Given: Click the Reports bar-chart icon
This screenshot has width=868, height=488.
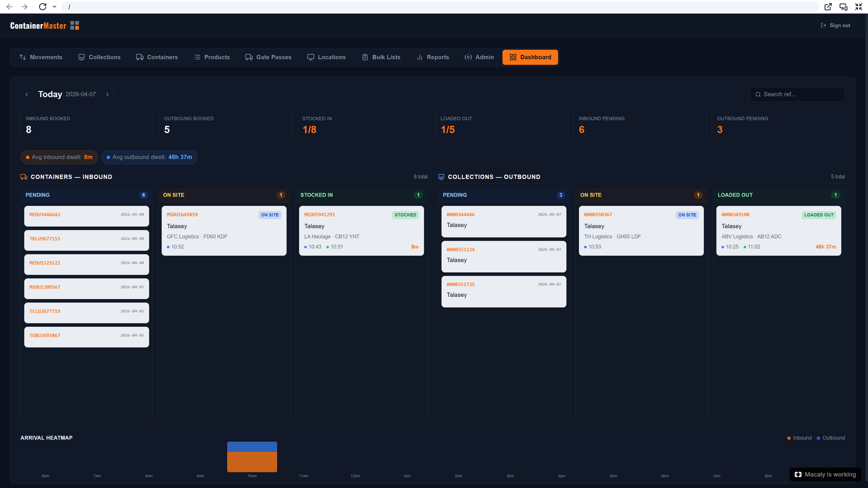Looking at the screenshot, I should click(x=420, y=57).
